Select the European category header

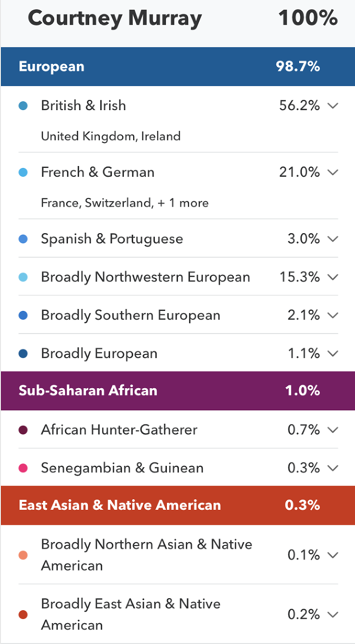click(177, 67)
